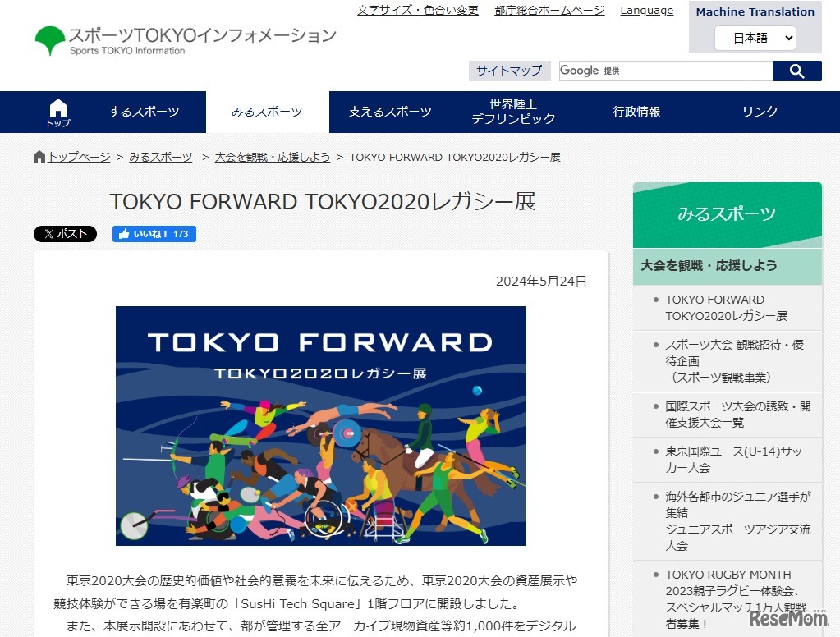Open sidebar item TOKYO FORWARD TOKYO2020レガシー展
840x637 pixels.
(x=727, y=308)
